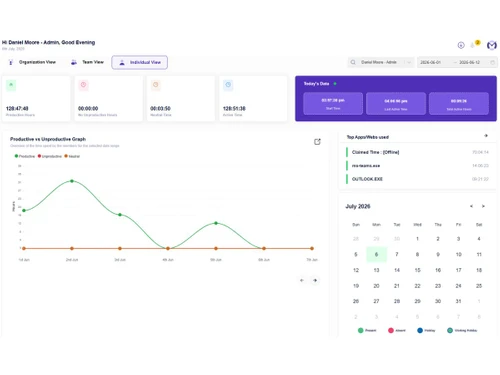This screenshot has width=500, height=375.
Task: Click the graph previous arrow
Action: (302, 280)
